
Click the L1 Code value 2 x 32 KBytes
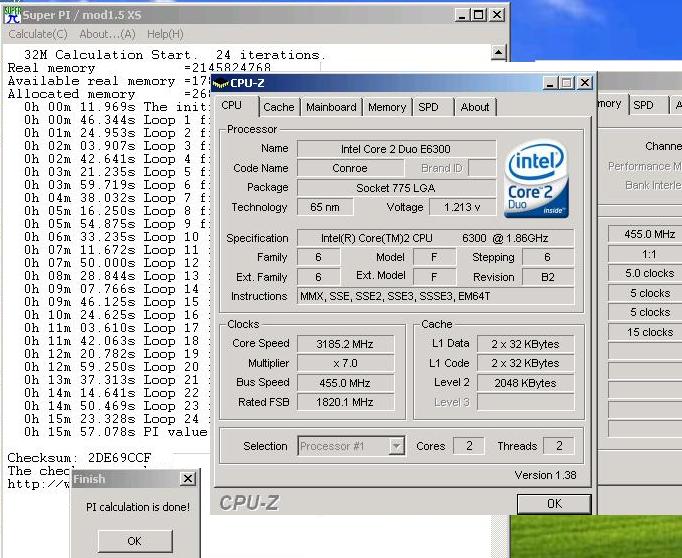pyautogui.click(x=525, y=363)
